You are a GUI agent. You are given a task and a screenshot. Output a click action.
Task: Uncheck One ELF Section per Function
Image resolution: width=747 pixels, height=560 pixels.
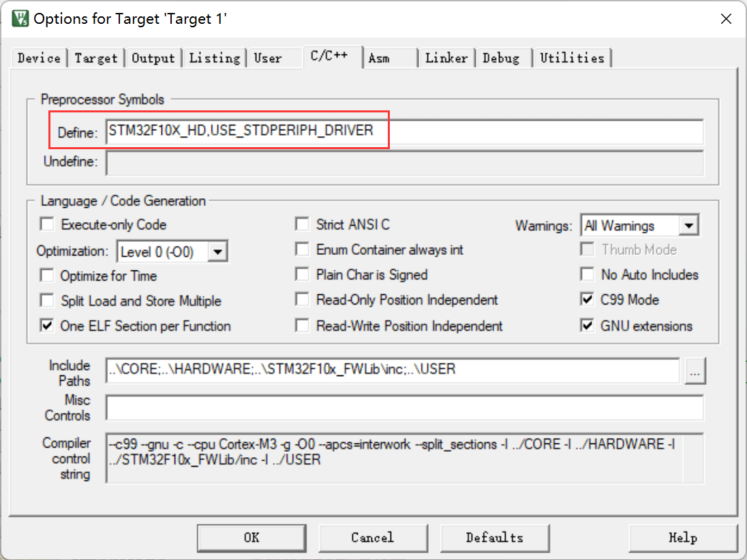47,326
